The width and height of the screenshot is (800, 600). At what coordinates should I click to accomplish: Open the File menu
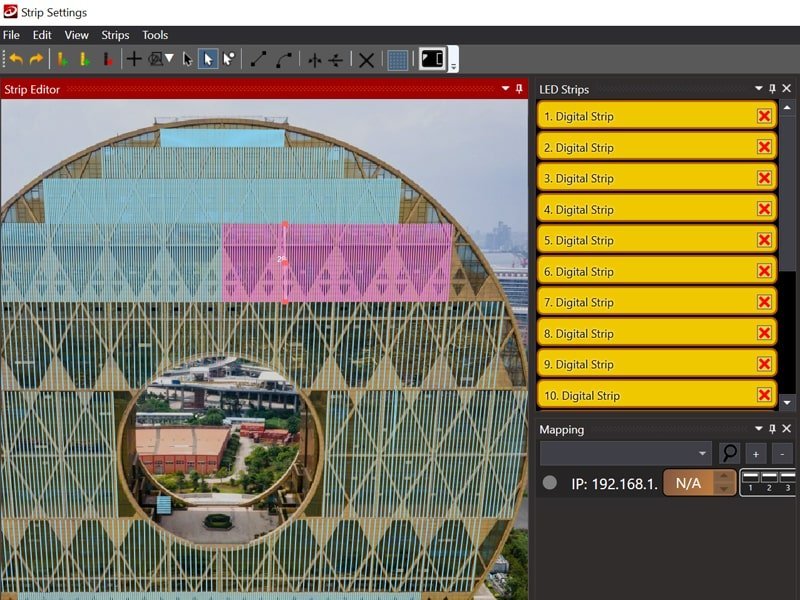(11, 35)
